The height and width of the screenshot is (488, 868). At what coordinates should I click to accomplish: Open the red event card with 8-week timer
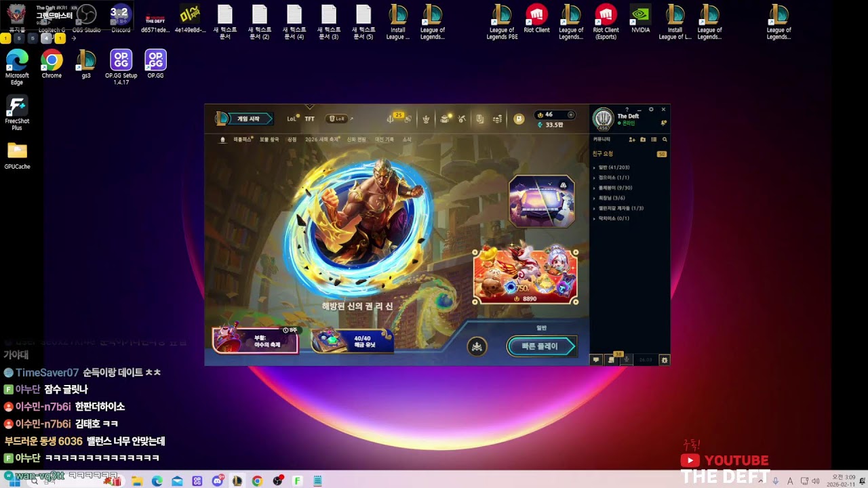pyautogui.click(x=255, y=340)
